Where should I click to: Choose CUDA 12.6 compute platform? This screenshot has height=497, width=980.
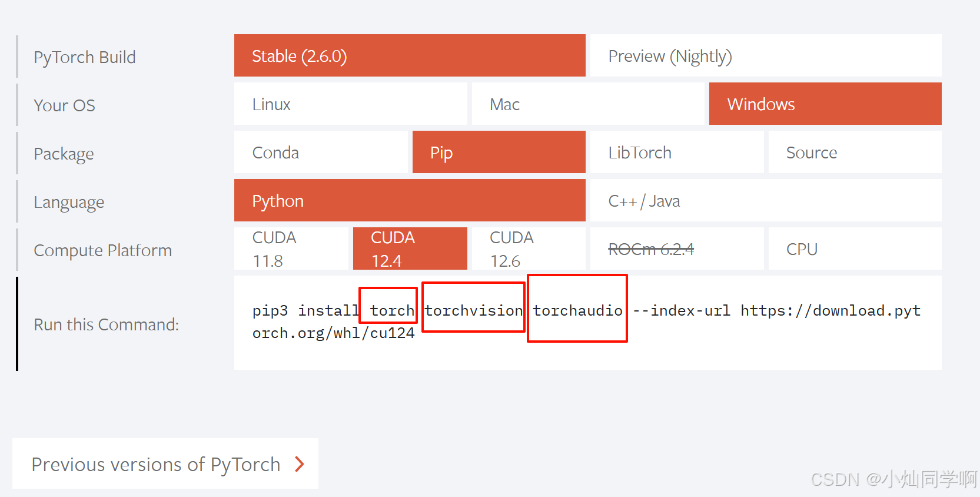(x=529, y=248)
